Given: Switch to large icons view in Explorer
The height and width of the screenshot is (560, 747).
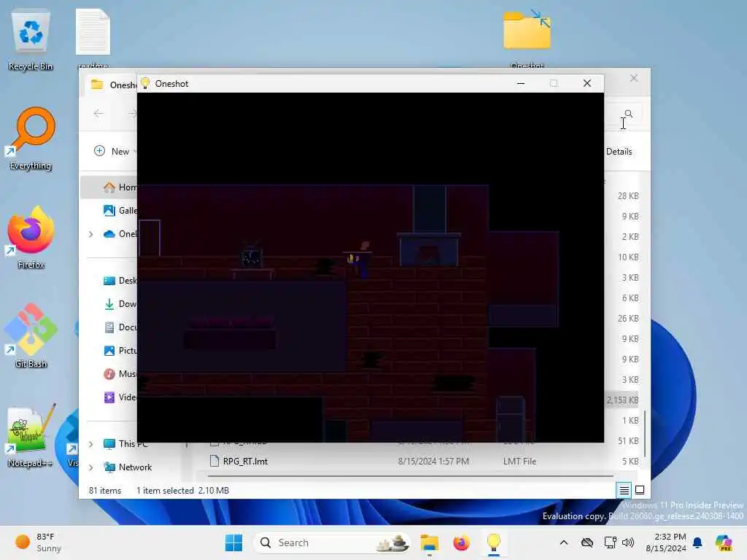Looking at the screenshot, I should click(640, 490).
